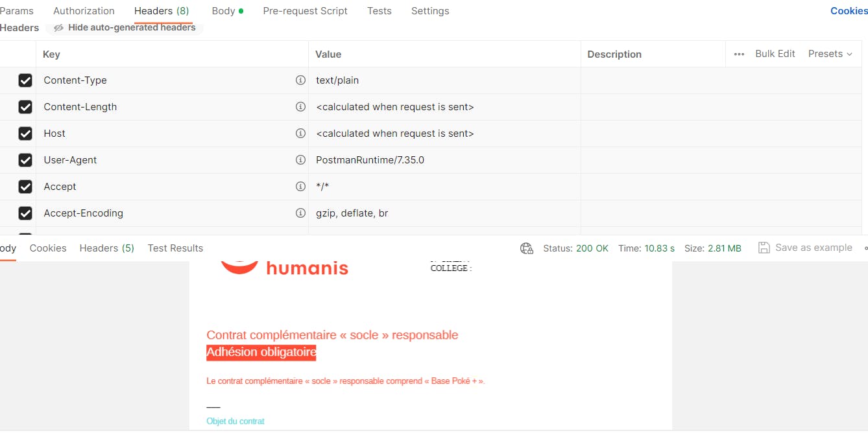This screenshot has height=433, width=868.
Task: Click info icon beside Accept-Encoding header
Action: click(300, 213)
